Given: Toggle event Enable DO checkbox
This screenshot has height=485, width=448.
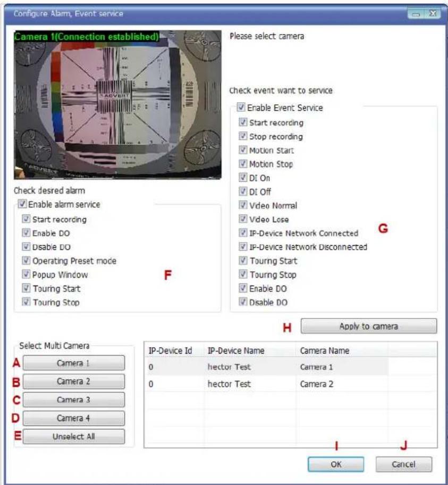Looking at the screenshot, I should 243,288.
